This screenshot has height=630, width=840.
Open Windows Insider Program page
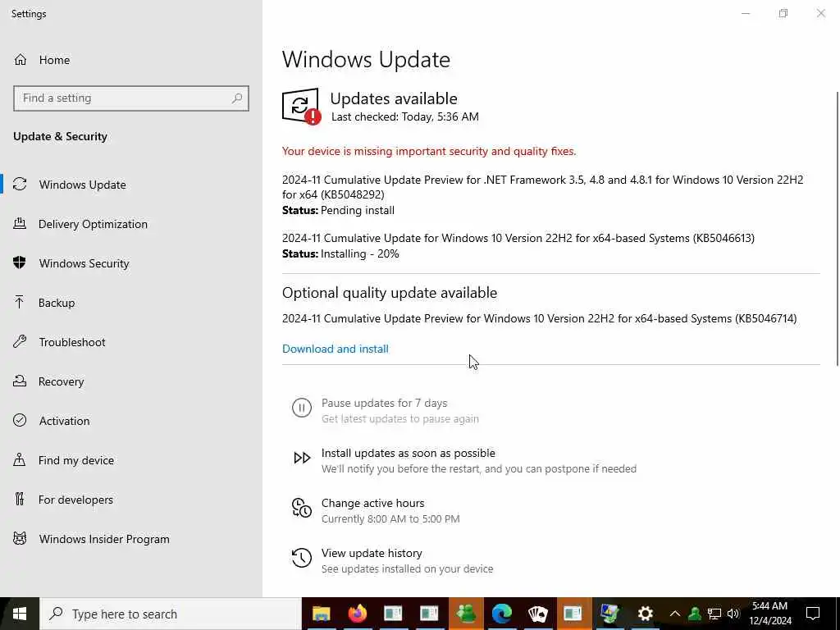click(104, 539)
